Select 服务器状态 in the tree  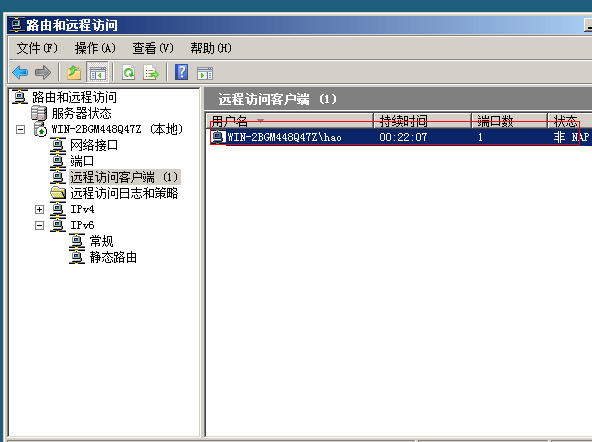82,113
